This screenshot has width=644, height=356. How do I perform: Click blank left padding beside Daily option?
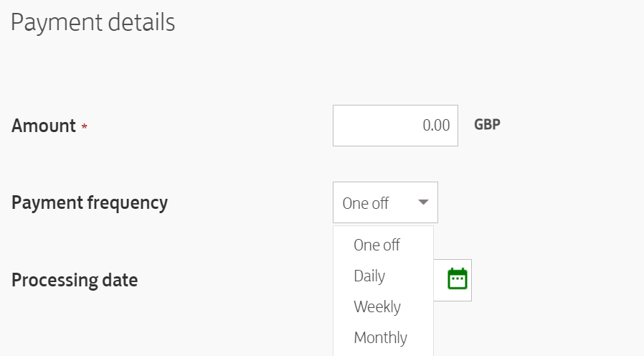[344, 276]
